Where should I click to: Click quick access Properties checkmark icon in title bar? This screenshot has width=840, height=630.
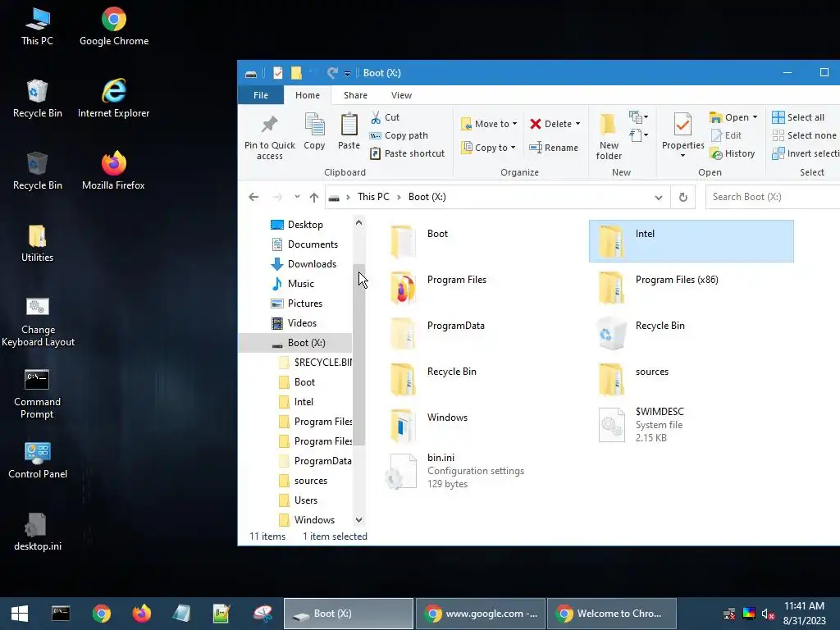[277, 73]
